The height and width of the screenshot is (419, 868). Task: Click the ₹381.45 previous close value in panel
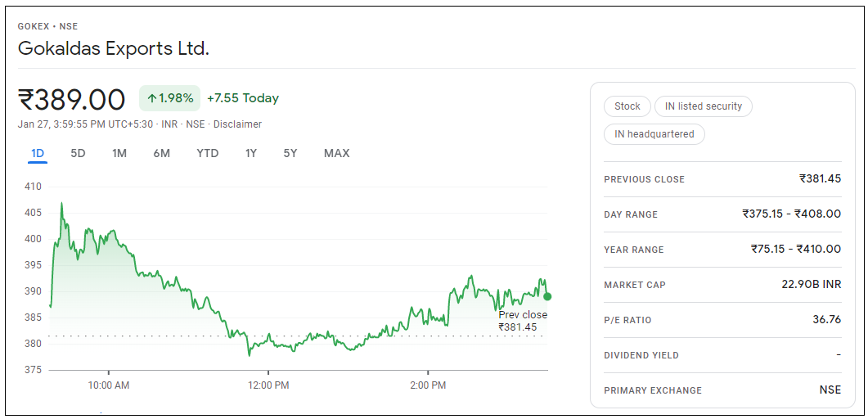[x=820, y=178]
